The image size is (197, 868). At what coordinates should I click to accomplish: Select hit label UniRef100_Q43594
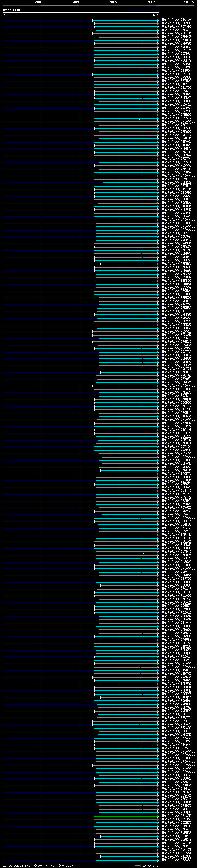coord(176,71)
